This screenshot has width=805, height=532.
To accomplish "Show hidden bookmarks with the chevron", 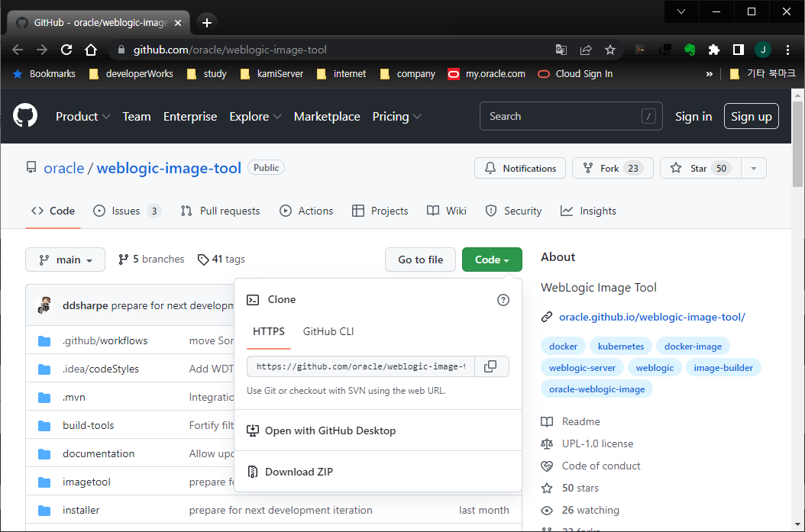I will coord(709,74).
